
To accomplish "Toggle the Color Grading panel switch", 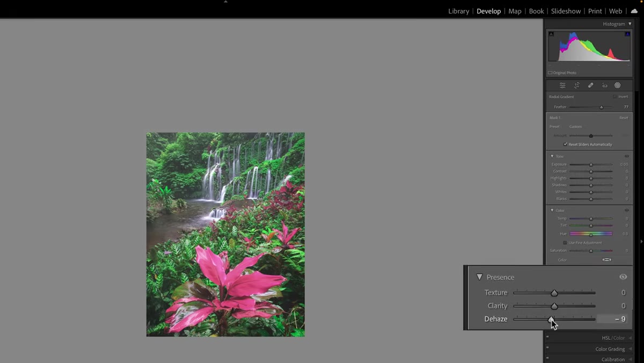I will (x=547, y=348).
